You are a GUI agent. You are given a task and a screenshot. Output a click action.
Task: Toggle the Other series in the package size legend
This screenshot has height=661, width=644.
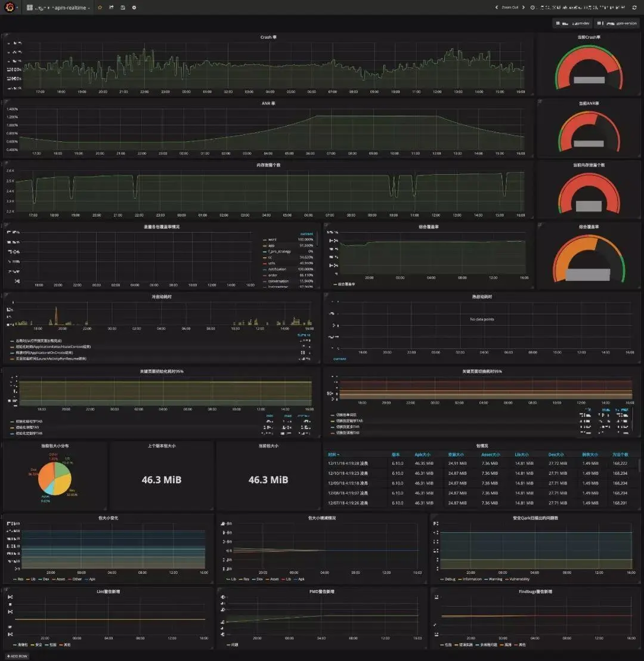(x=75, y=579)
